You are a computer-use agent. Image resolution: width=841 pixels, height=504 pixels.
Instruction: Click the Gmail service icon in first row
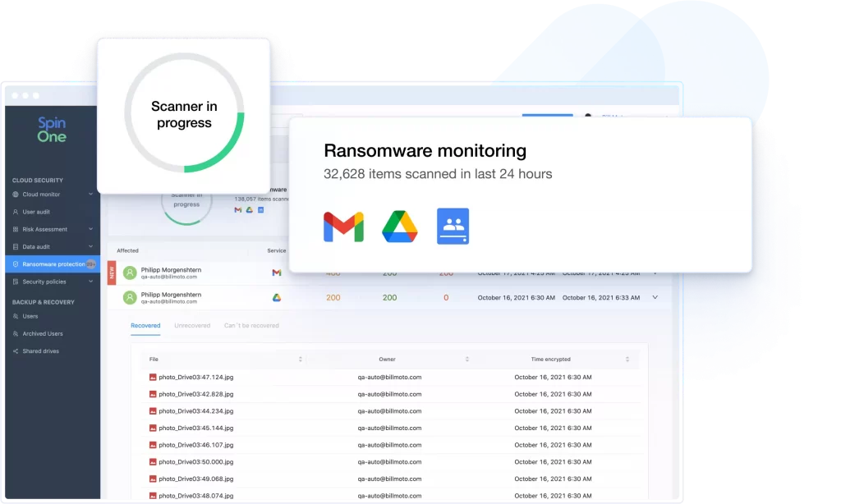point(276,273)
